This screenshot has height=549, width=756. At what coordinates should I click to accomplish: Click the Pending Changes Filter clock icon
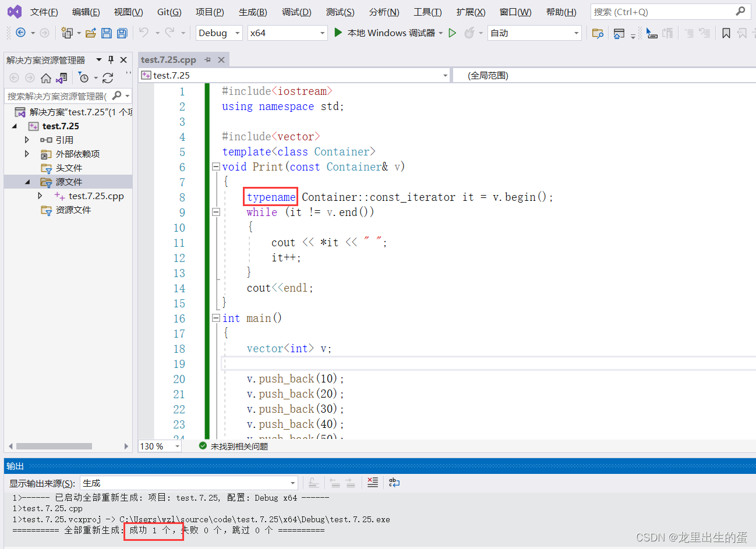pyautogui.click(x=84, y=77)
